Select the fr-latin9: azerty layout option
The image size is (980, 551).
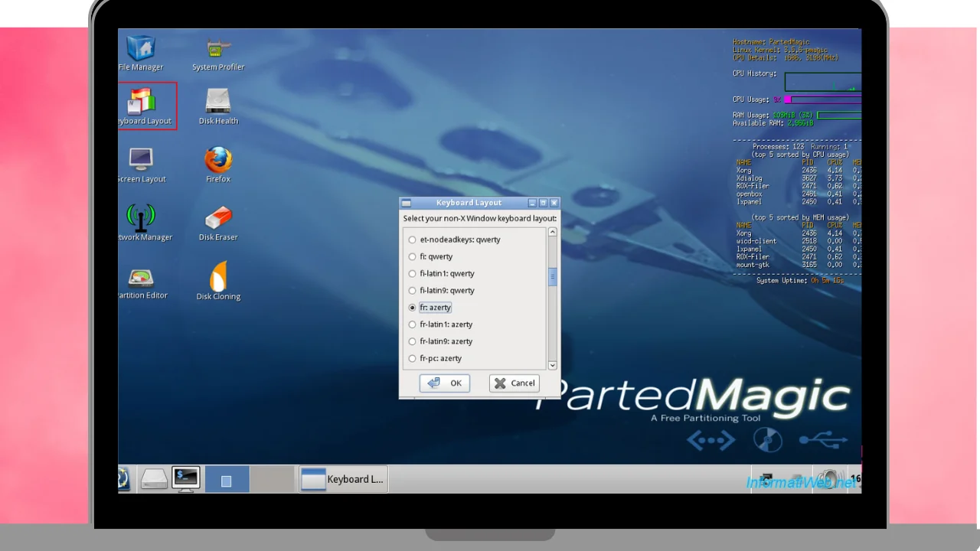(440, 341)
